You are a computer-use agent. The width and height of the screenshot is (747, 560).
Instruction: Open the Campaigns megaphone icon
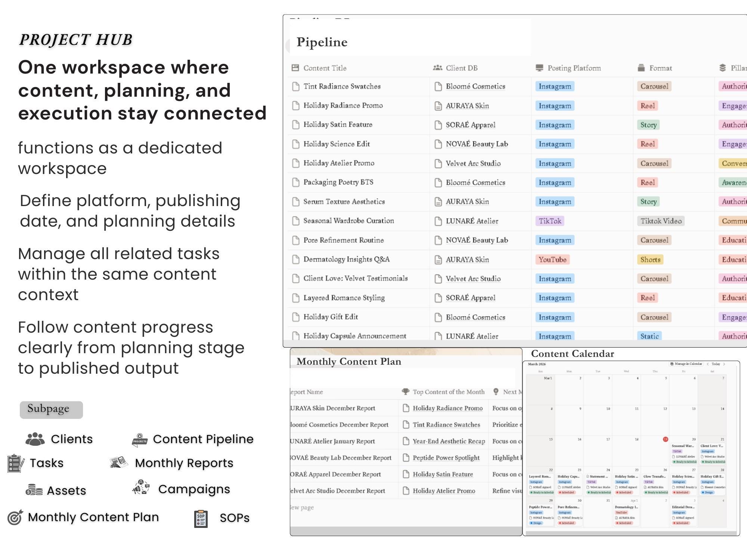coord(141,488)
